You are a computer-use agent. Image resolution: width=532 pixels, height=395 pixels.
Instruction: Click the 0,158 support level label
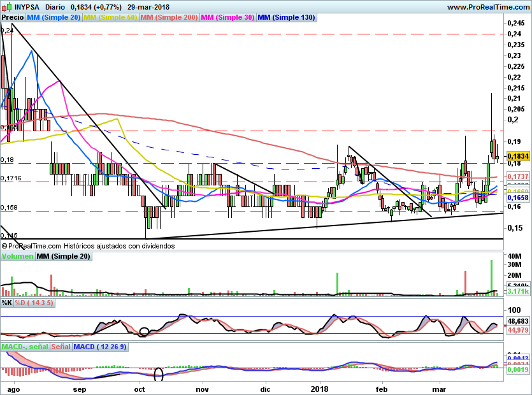[9, 207]
